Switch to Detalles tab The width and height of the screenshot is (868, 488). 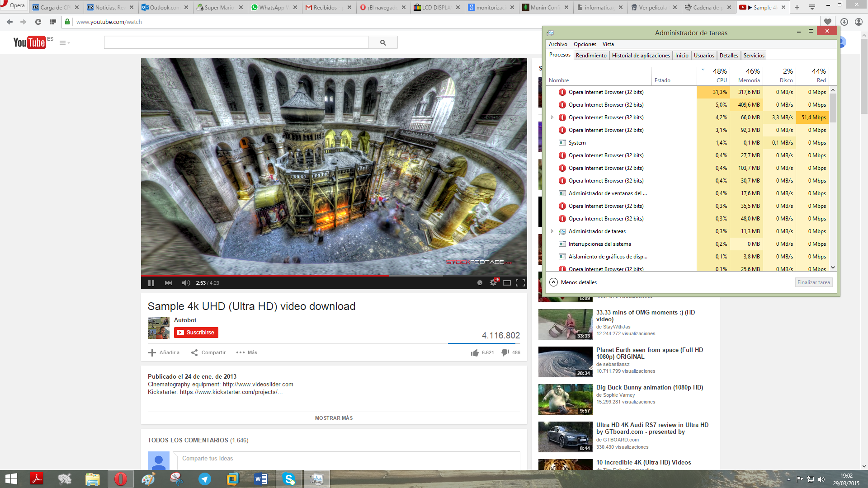tap(729, 56)
